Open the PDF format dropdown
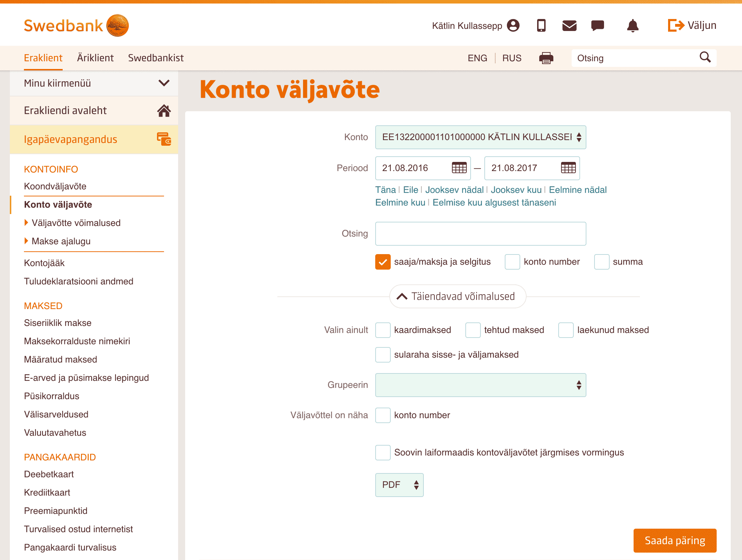The image size is (742, 560). [x=399, y=485]
